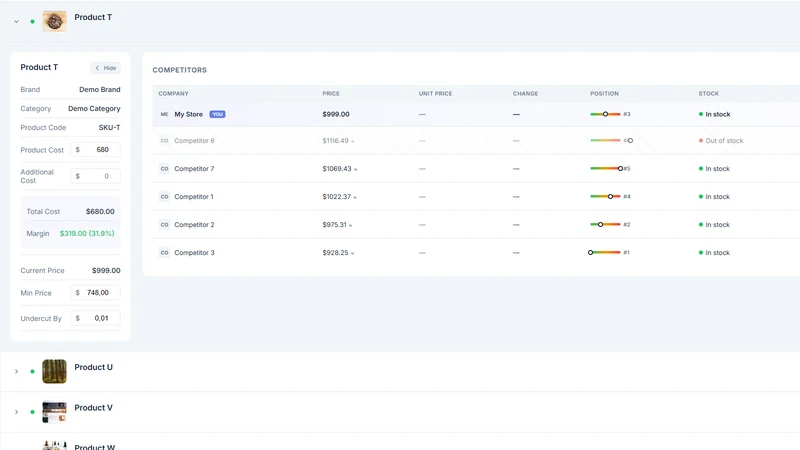Sort by the UNIT PRICE column header

coord(435,93)
